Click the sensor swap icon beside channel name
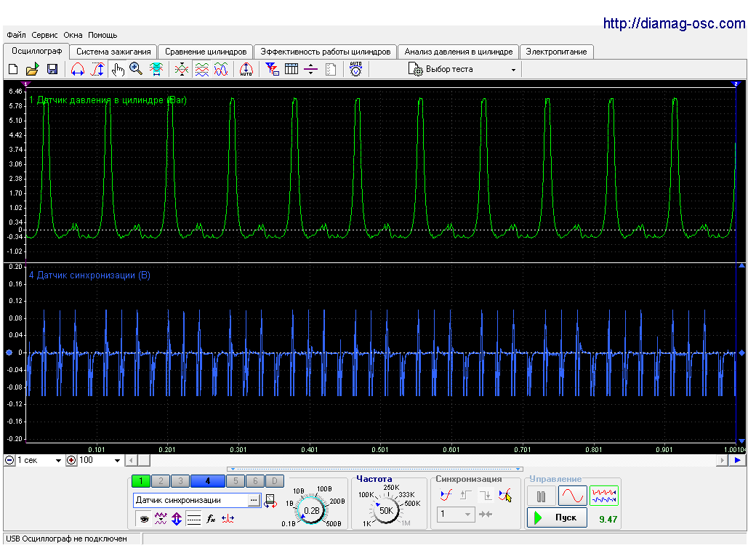Screen dimensions: 756x548 tap(270, 501)
